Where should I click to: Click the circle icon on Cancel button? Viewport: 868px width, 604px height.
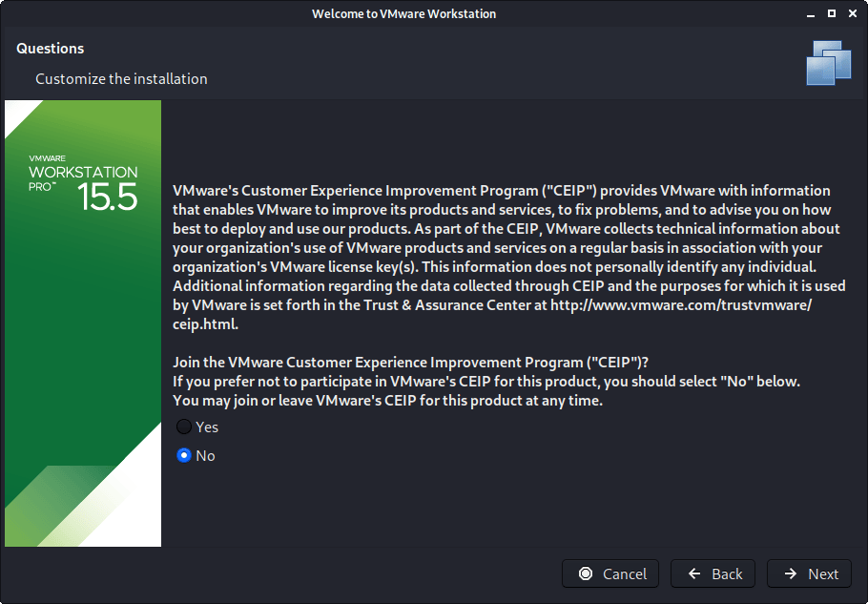coord(584,573)
